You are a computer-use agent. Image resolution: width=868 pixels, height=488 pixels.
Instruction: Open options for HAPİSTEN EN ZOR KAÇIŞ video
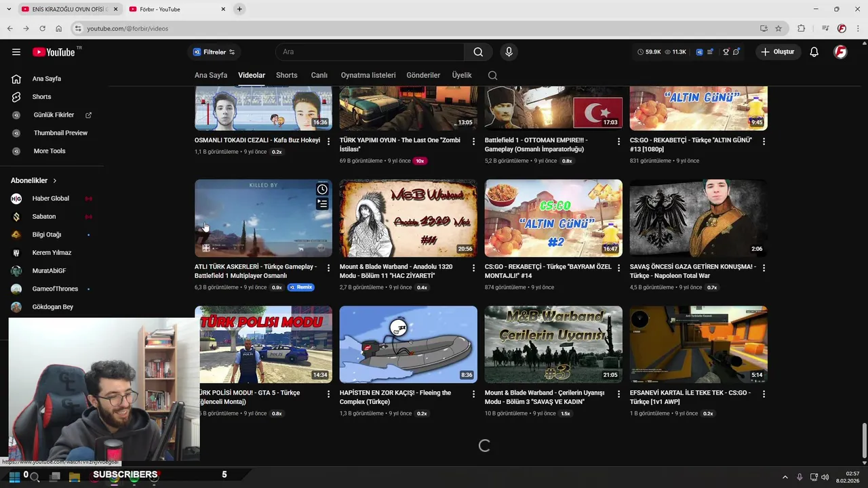[473, 394]
